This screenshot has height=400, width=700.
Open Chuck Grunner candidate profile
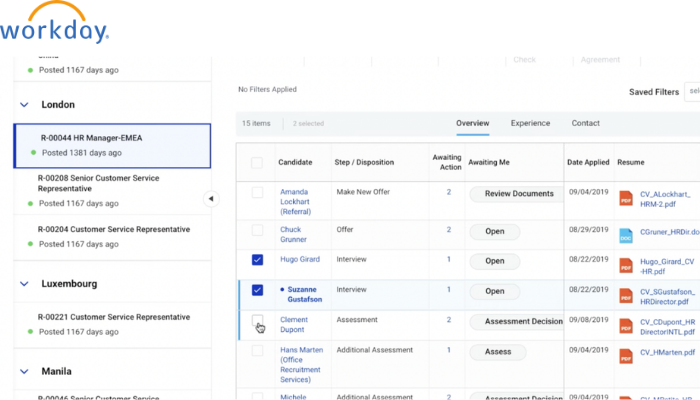click(293, 234)
